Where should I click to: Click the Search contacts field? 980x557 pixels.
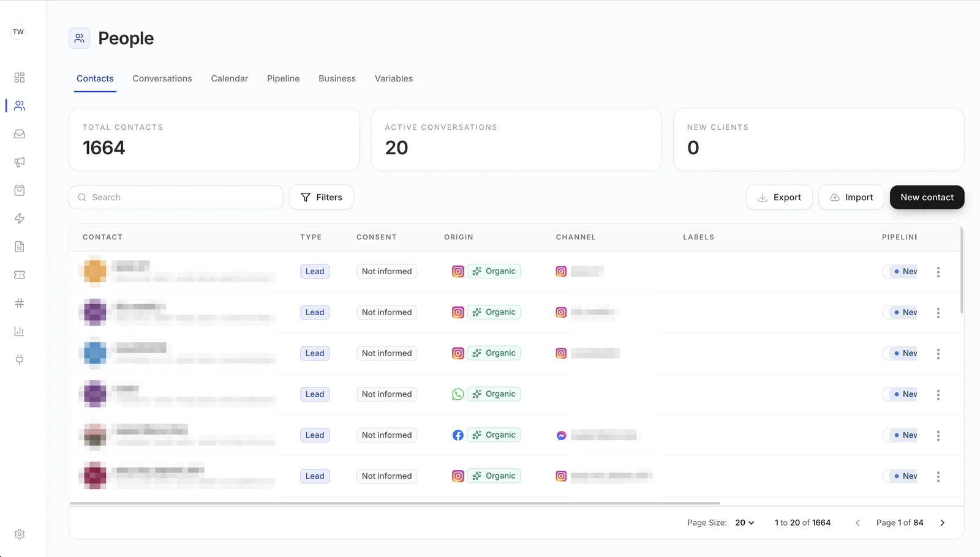pyautogui.click(x=176, y=197)
